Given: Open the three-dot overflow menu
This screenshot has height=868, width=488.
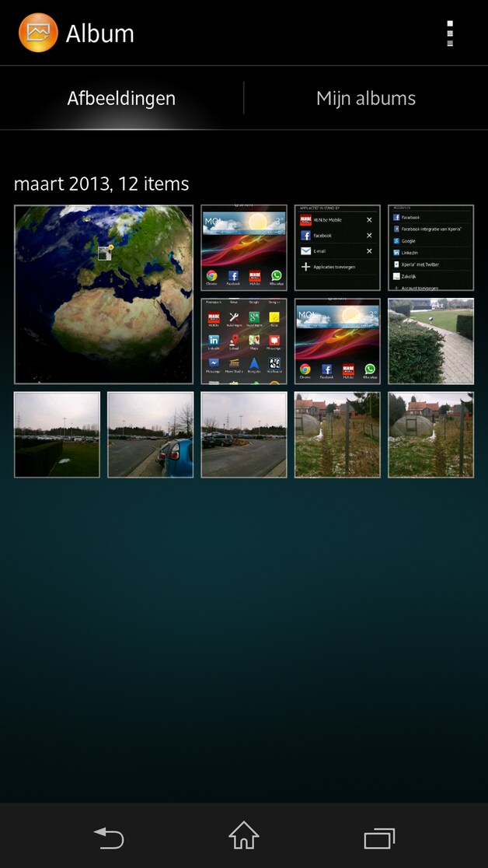Looking at the screenshot, I should (450, 33).
